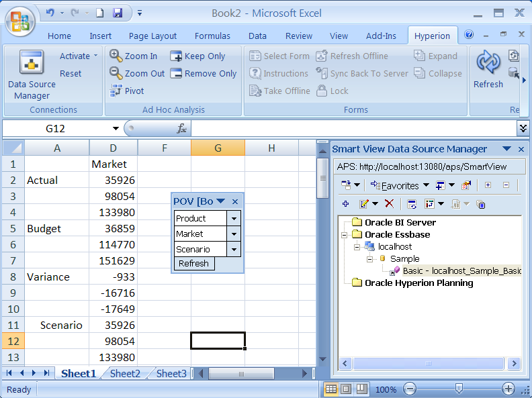Switch to Normal view in status bar
Screen dimensions: 532x398
(331, 389)
